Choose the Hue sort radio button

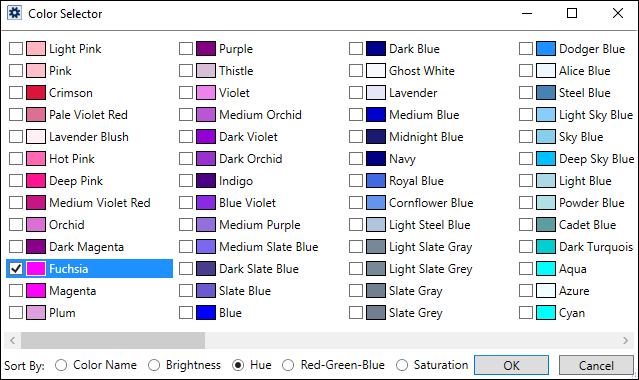pyautogui.click(x=238, y=365)
